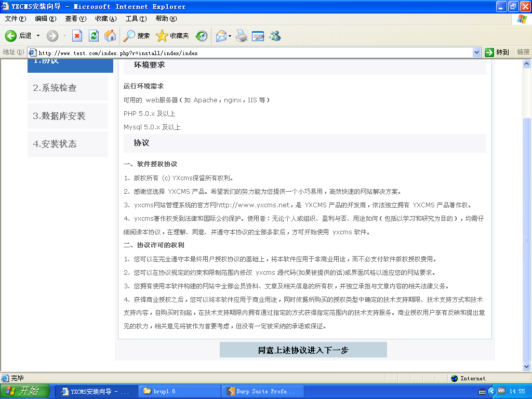The height and width of the screenshot is (399, 532).
Task: Click the Mail envelope icon
Action: 221,36
